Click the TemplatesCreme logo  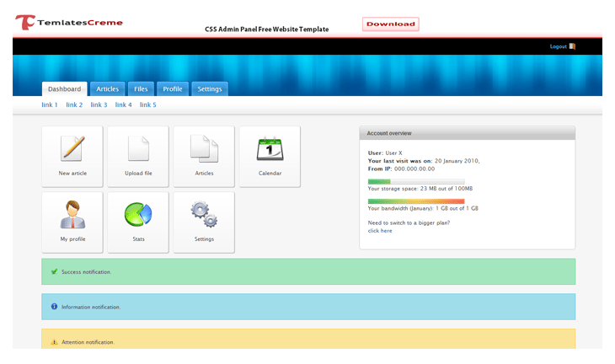pos(69,23)
